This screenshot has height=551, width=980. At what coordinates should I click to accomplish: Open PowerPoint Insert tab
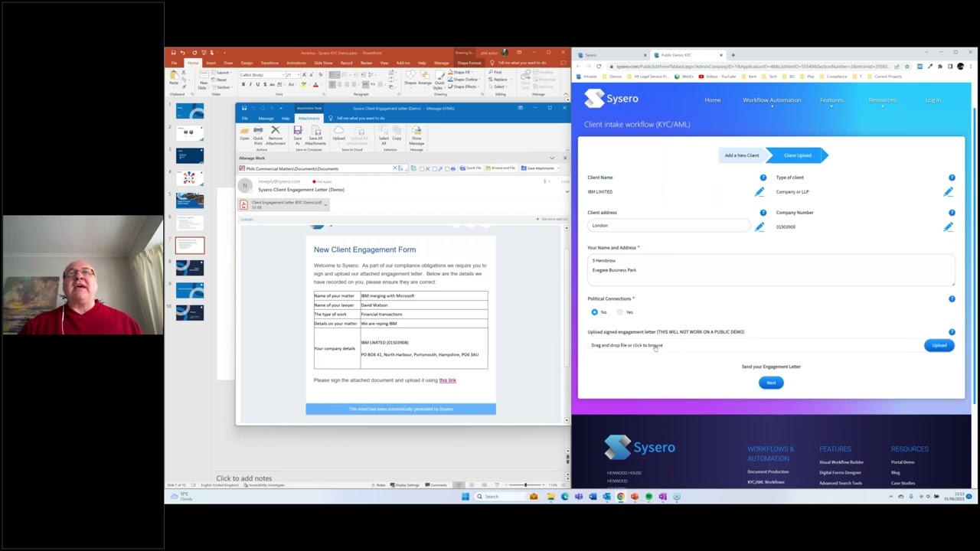tap(211, 63)
